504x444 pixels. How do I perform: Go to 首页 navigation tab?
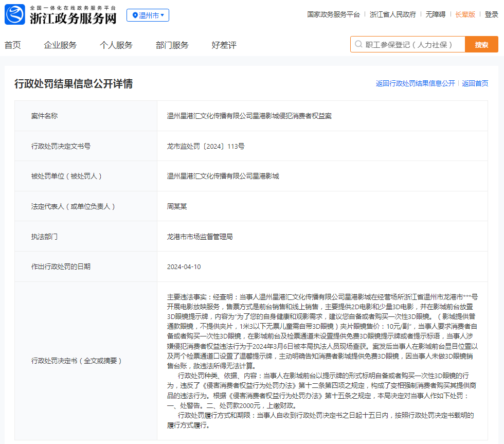tap(13, 45)
